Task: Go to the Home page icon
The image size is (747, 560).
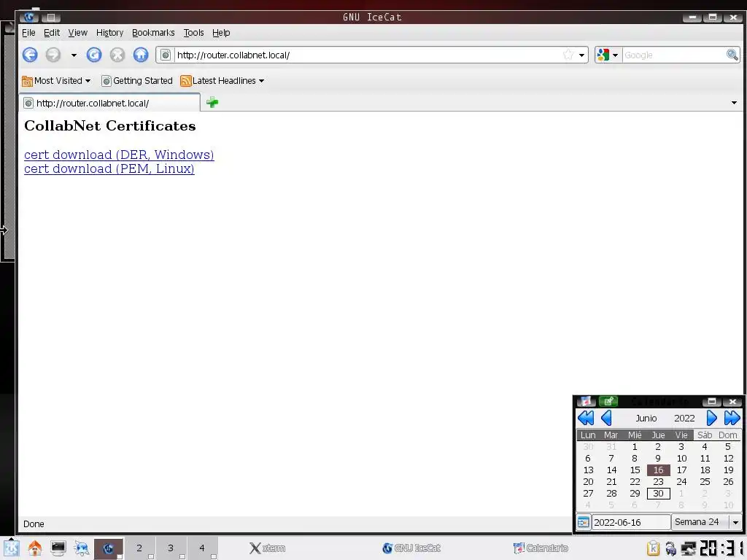Action: click(141, 55)
